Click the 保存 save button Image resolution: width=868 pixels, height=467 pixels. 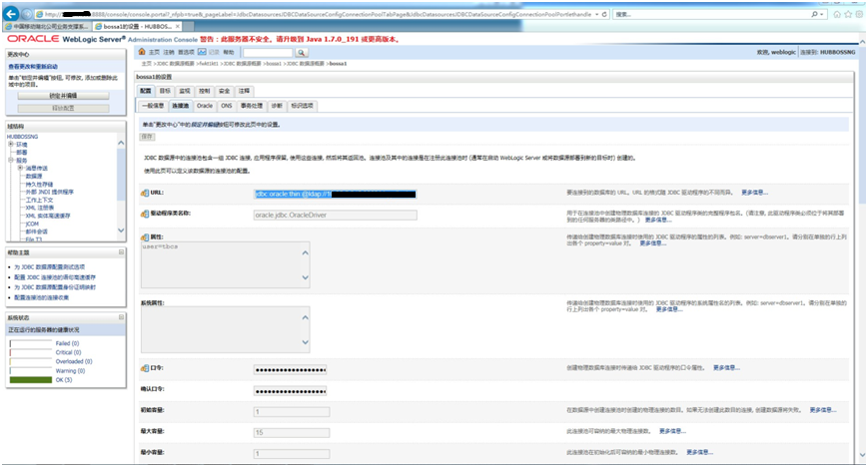[x=147, y=137]
